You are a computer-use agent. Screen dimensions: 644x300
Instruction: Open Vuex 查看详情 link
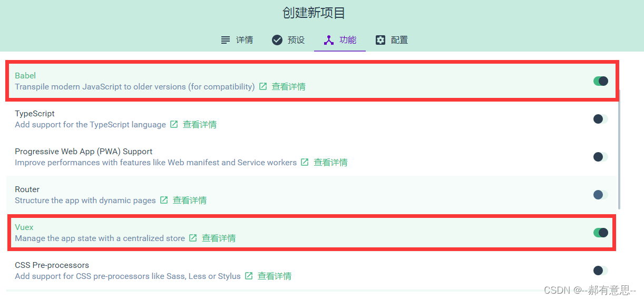click(219, 238)
